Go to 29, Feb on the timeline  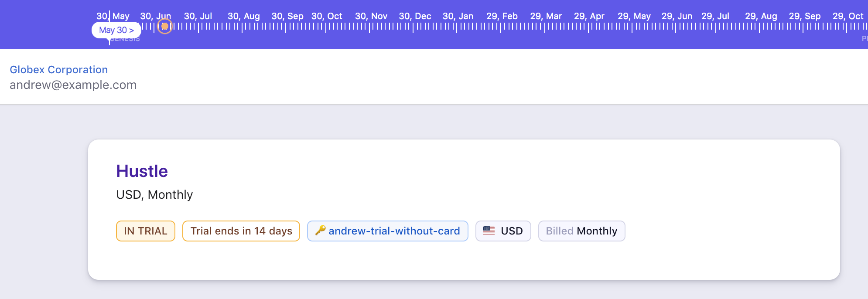[502, 17]
